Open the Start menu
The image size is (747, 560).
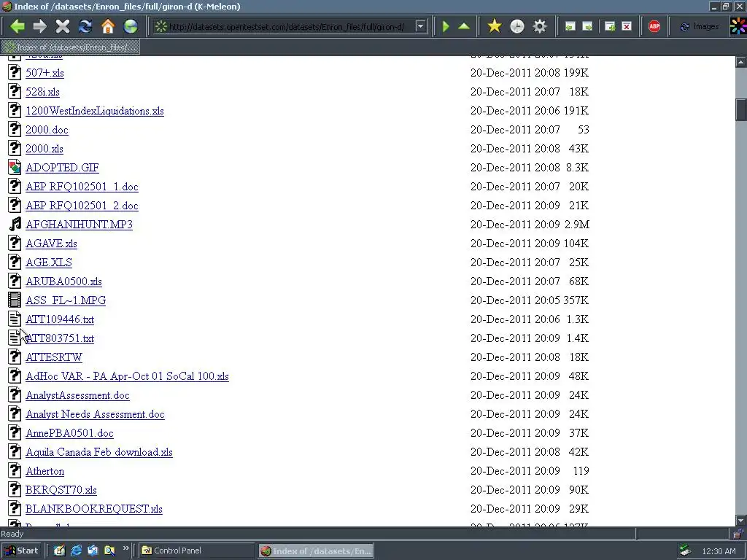click(21, 551)
